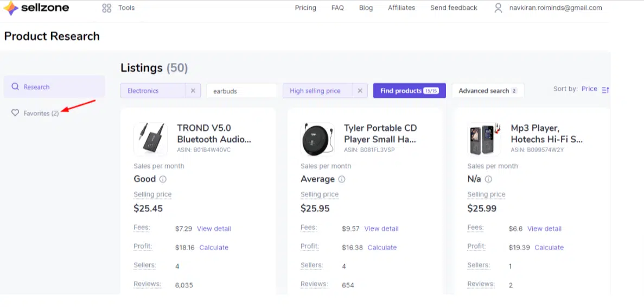The image size is (644, 307).
Task: Show info for N/a sales per month
Action: pyautogui.click(x=488, y=179)
